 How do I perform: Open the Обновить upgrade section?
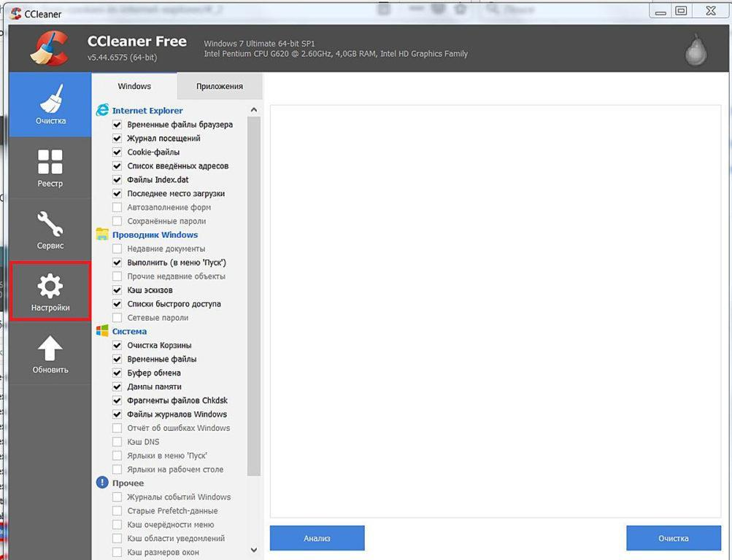[50, 354]
